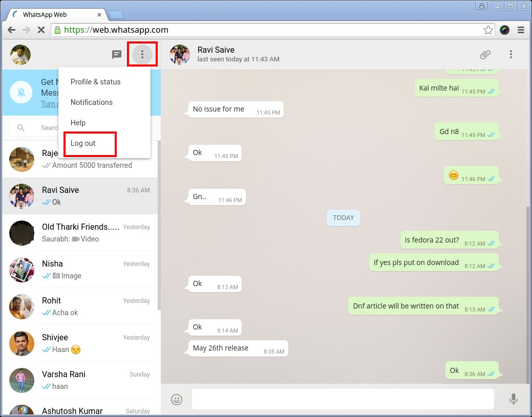Click the 'If yes pls put on download' message
Viewport: 532px width, 417px height.
pos(434,262)
